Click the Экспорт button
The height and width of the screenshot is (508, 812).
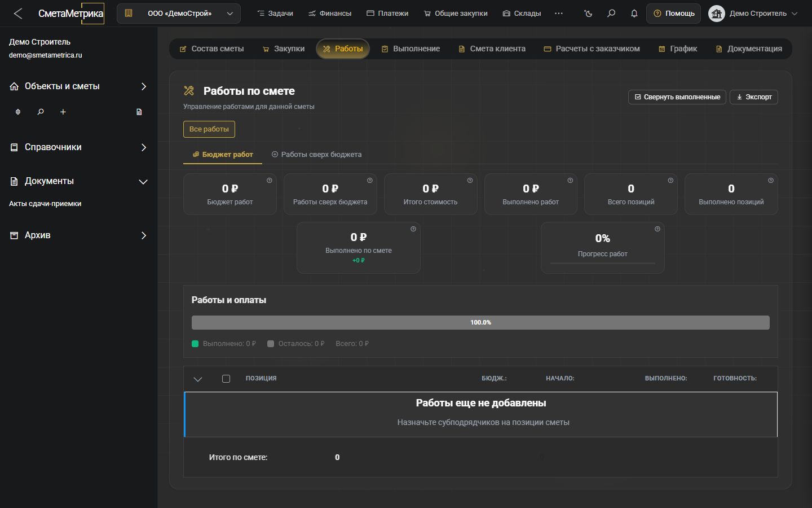(x=754, y=97)
